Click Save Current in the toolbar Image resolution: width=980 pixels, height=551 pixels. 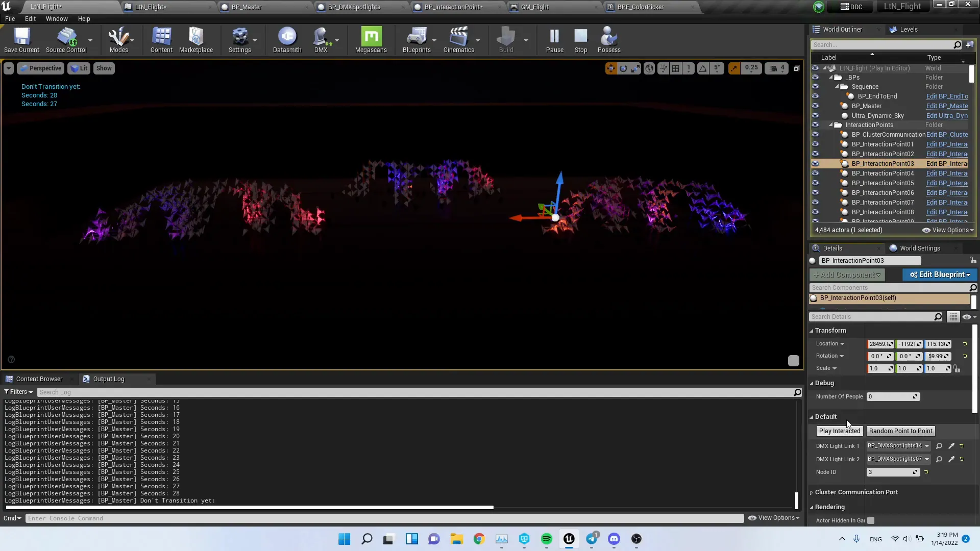tap(21, 40)
